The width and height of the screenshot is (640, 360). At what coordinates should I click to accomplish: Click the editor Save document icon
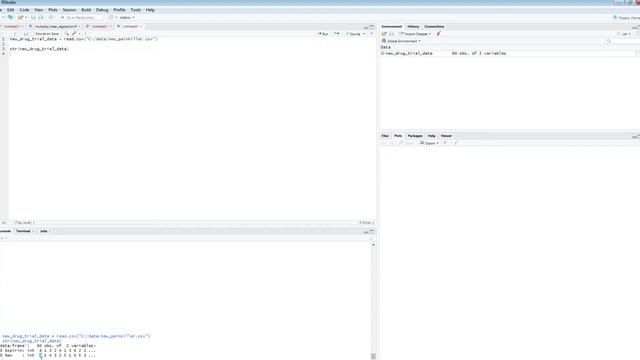click(25, 34)
